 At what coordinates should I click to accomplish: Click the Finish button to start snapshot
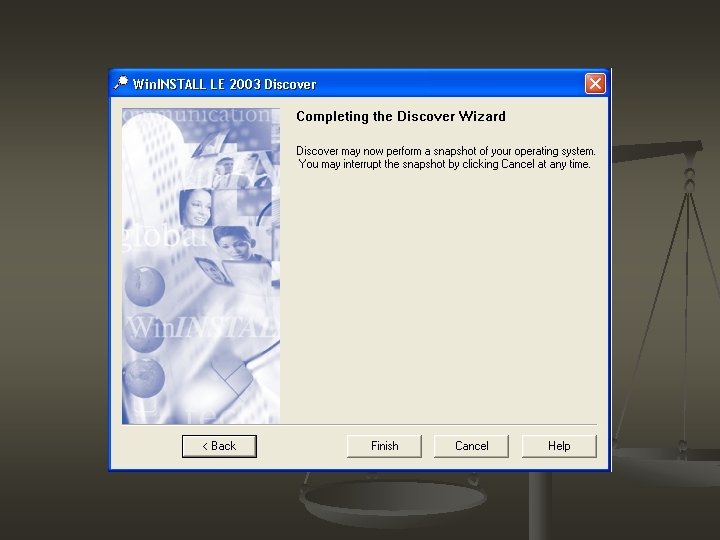click(384, 446)
